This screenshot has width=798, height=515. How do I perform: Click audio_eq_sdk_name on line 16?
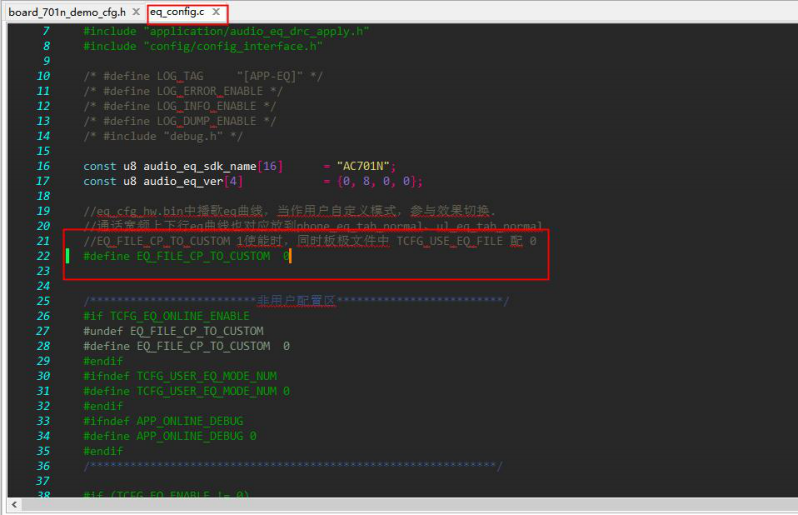[x=200, y=166]
